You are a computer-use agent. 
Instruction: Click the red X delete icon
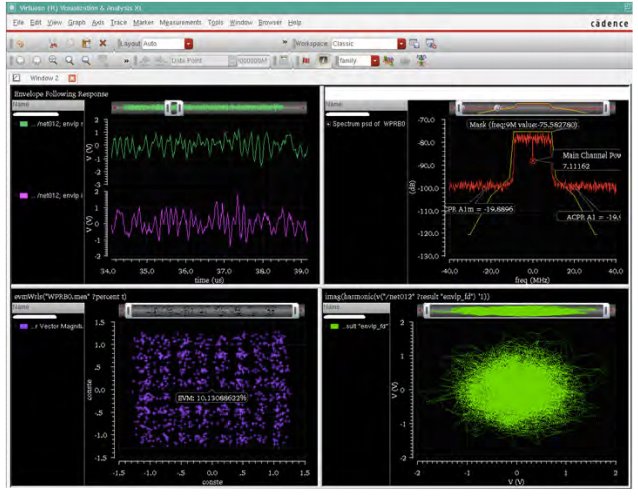[x=103, y=43]
